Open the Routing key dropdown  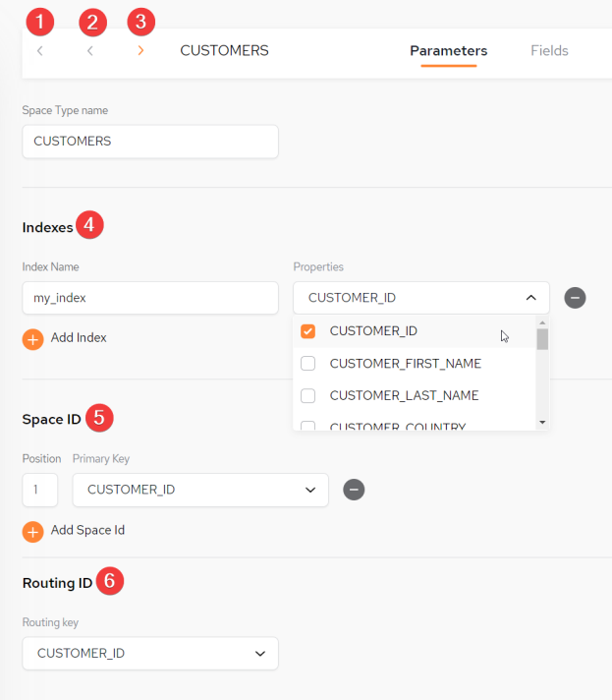click(150, 654)
